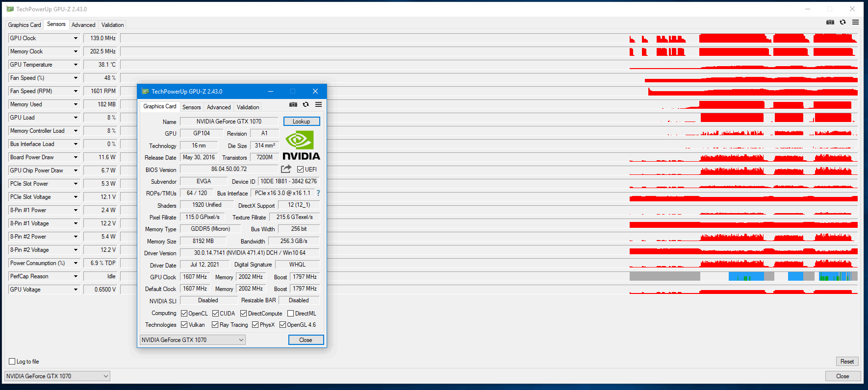Enable the Log to file checkbox
This screenshot has height=390, width=868.
click(x=12, y=362)
